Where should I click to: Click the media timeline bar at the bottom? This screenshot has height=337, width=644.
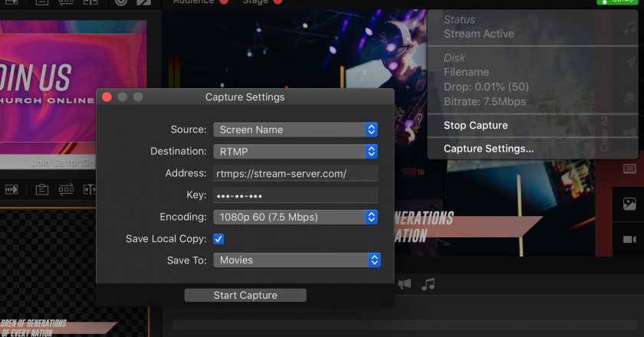(x=404, y=325)
